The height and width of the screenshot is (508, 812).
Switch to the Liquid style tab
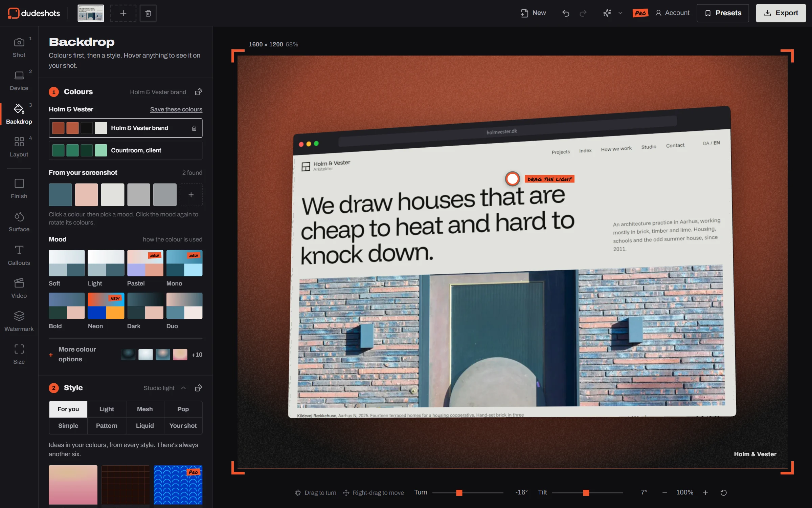pyautogui.click(x=145, y=426)
